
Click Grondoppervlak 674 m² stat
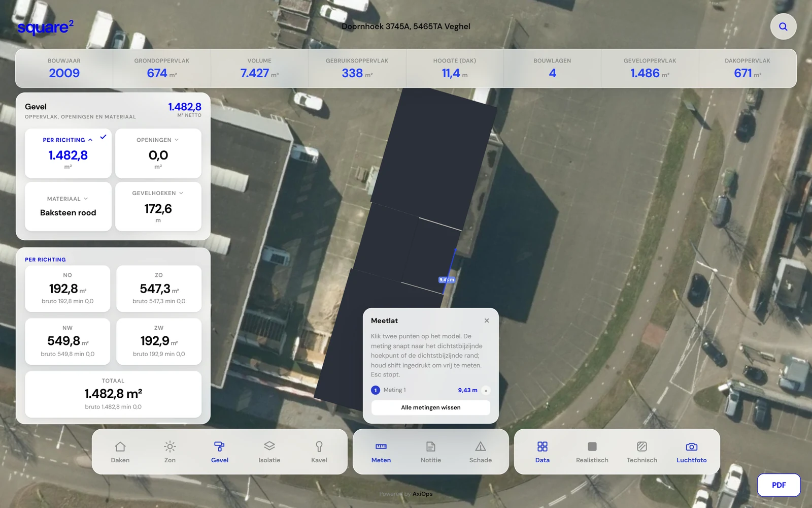click(161, 69)
